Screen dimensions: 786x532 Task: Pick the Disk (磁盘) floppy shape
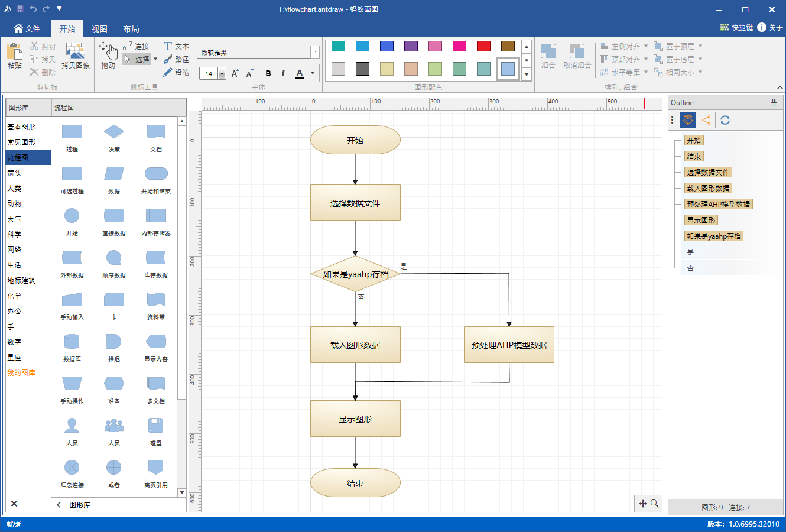tap(156, 426)
